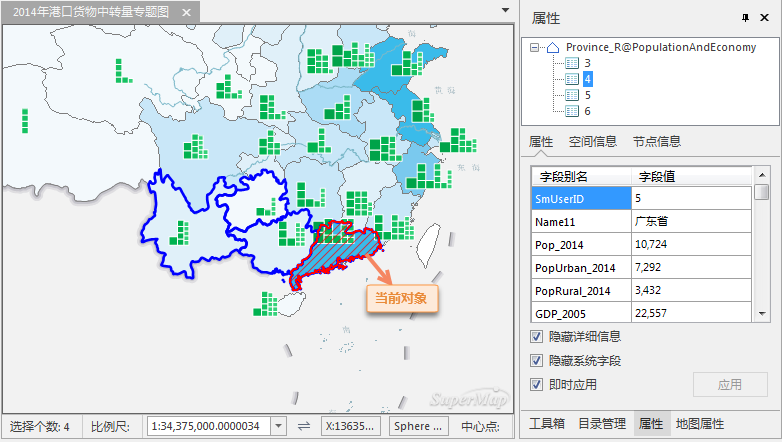Switch to the 空间信息 tab
Screen dimensions: 782x442
pyautogui.click(x=592, y=142)
